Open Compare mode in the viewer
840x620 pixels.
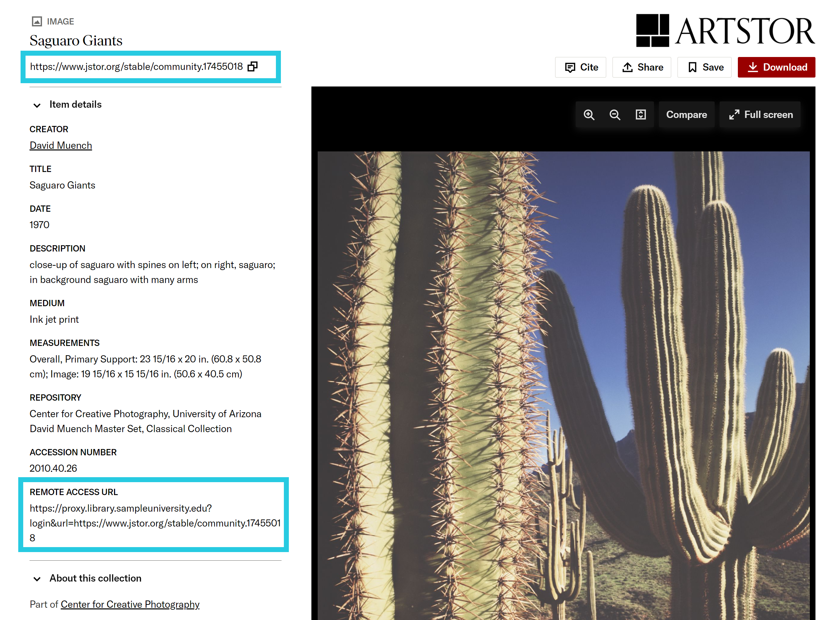click(686, 115)
